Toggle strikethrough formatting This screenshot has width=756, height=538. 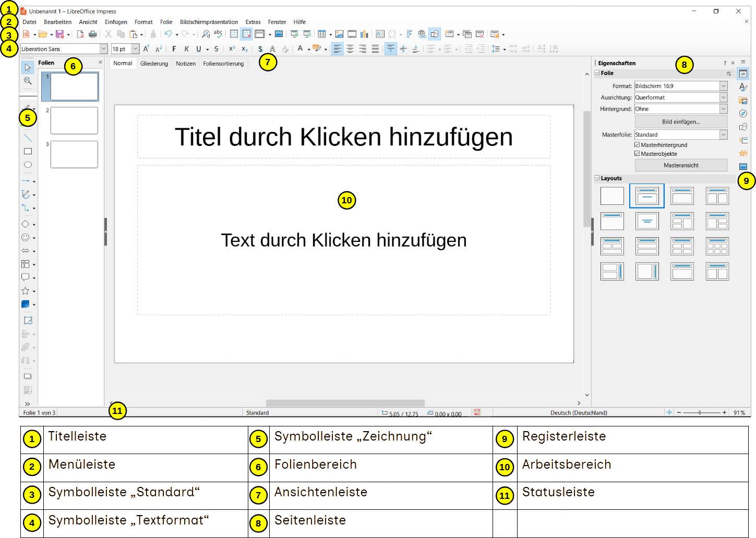click(216, 49)
